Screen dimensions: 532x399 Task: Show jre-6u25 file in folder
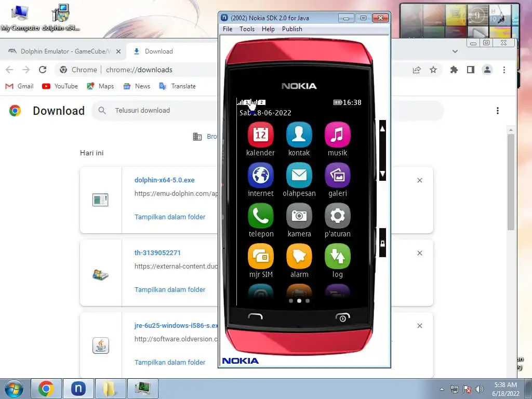click(x=170, y=362)
